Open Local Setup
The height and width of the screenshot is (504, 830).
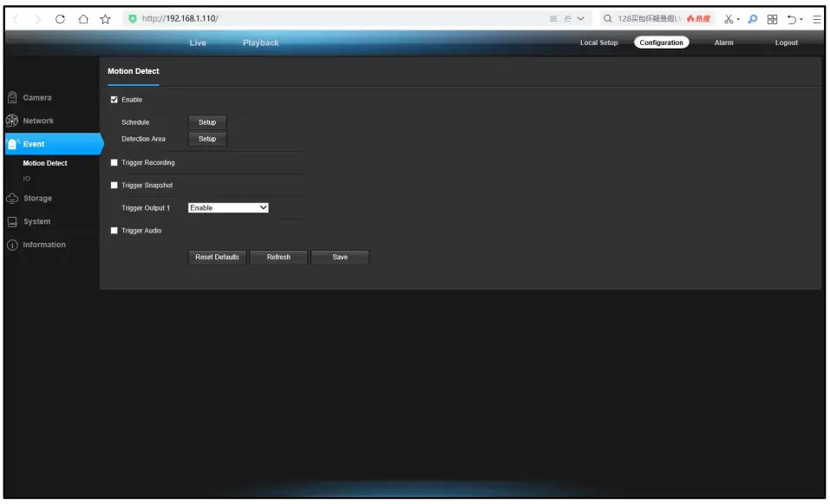598,43
